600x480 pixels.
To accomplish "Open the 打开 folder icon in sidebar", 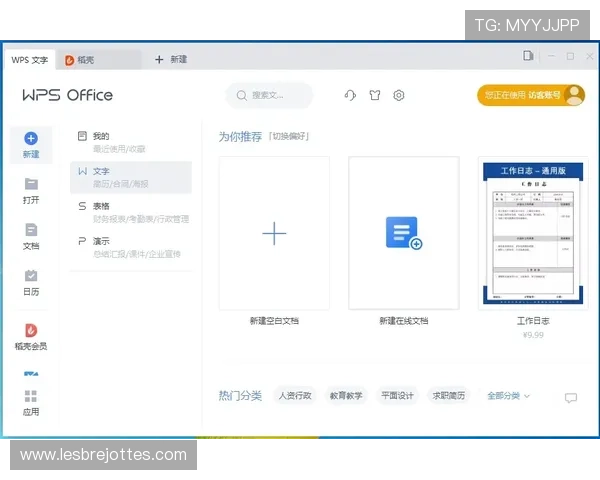I will click(31, 184).
